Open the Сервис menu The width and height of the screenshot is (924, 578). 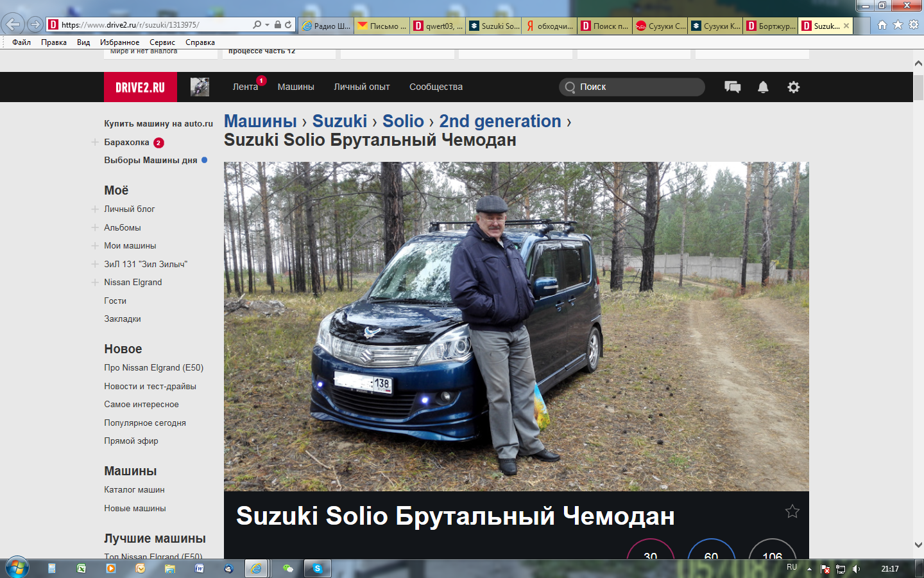pyautogui.click(x=162, y=42)
